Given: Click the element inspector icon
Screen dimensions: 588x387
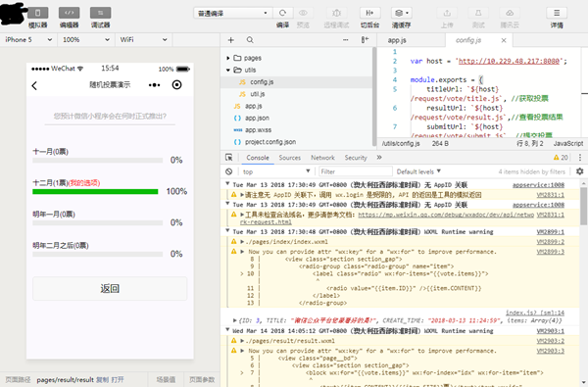Looking at the screenshot, I should coord(228,158).
